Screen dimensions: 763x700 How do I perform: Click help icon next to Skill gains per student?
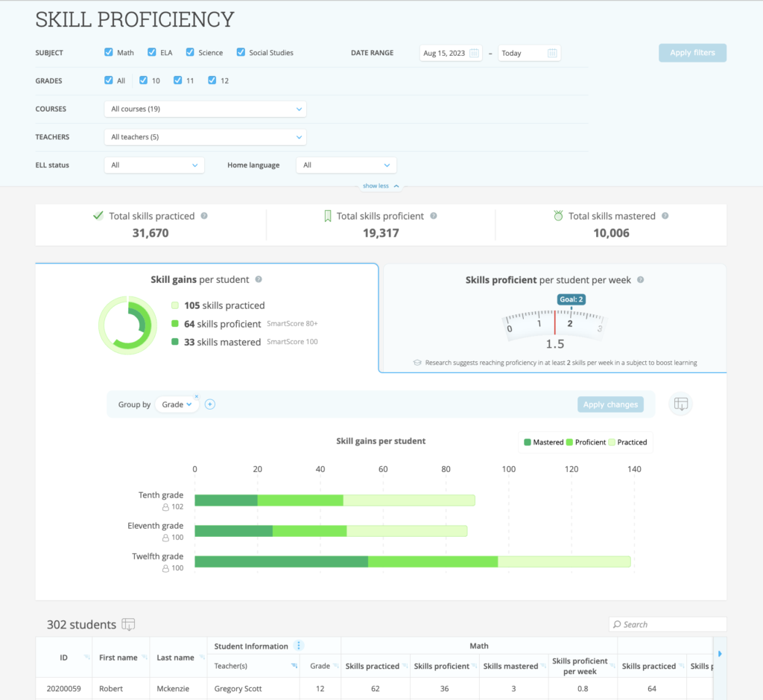tap(259, 280)
